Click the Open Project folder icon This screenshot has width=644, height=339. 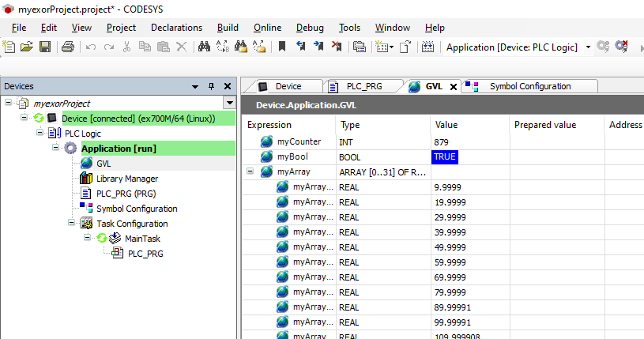[27, 47]
